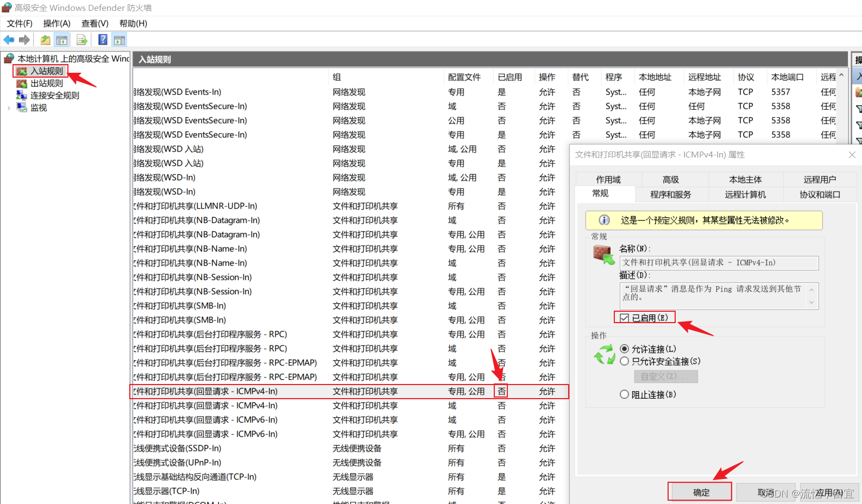The image size is (862, 504).
Task: Open the 操作(A) menu
Action: [x=57, y=23]
